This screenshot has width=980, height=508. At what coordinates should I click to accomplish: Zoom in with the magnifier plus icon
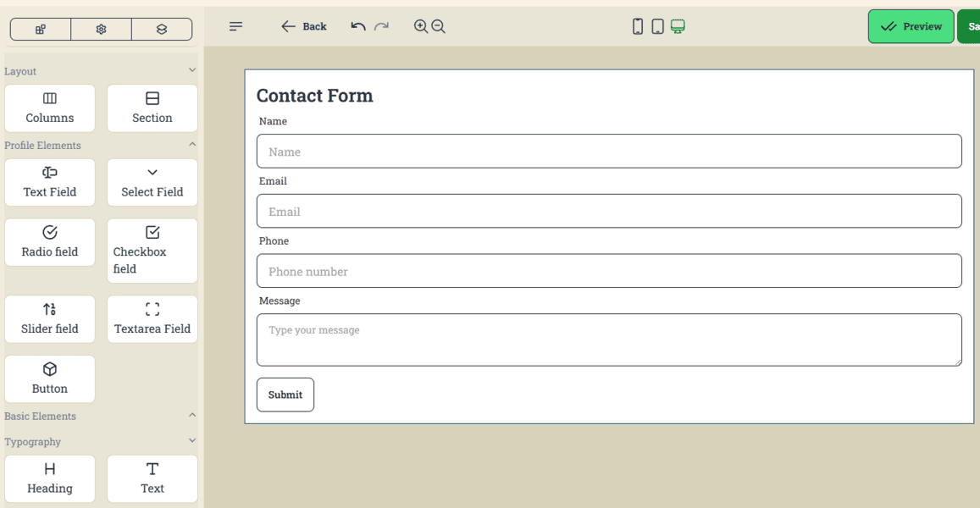tap(420, 27)
